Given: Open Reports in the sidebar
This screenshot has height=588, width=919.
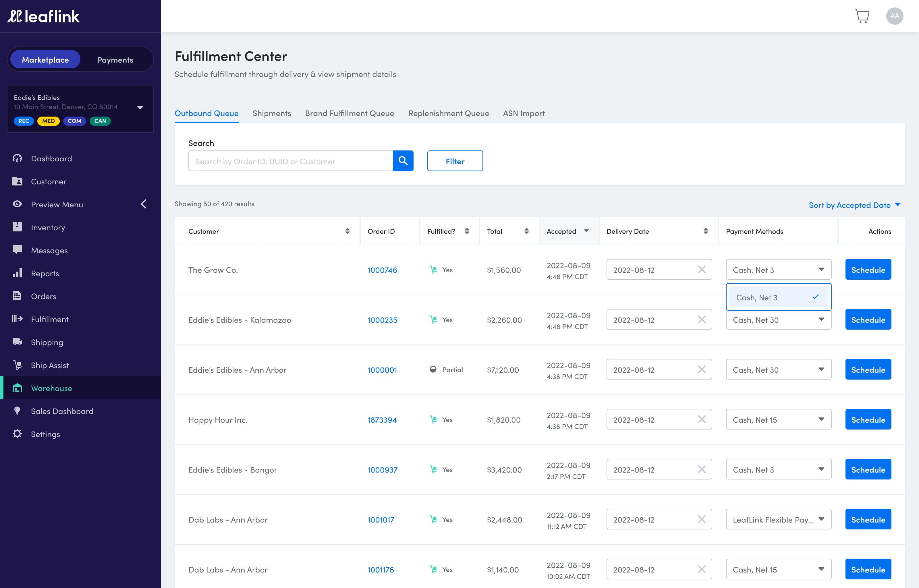Looking at the screenshot, I should tap(80, 273).
